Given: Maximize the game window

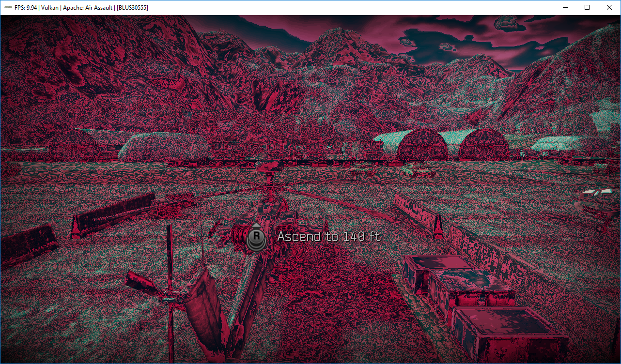Looking at the screenshot, I should pos(588,7).
